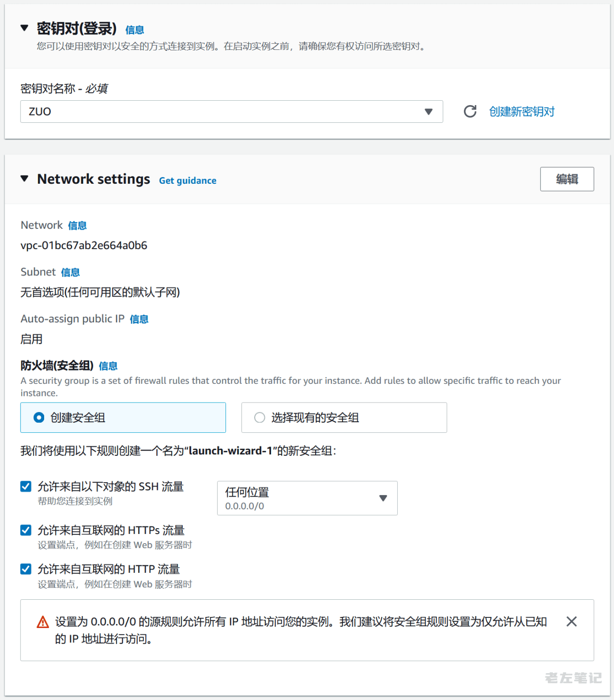Click the 创建新密钥对 link

click(521, 112)
